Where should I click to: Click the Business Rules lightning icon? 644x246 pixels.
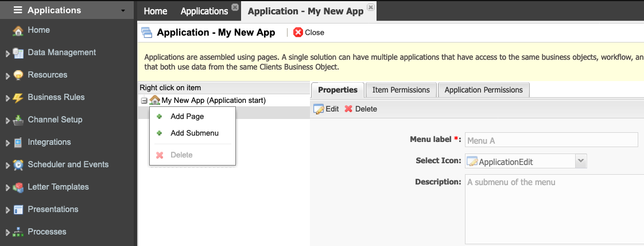pyautogui.click(x=18, y=98)
